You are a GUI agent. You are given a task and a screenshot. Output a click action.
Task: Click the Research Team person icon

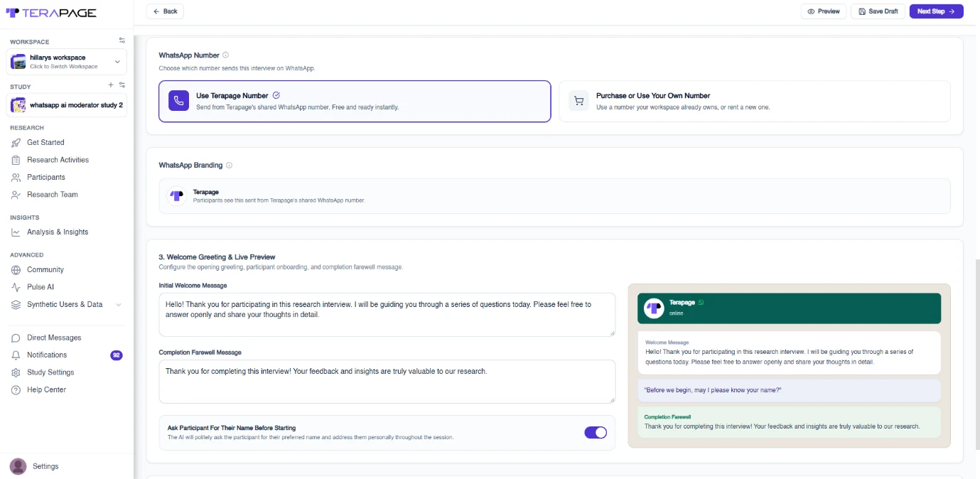point(16,195)
